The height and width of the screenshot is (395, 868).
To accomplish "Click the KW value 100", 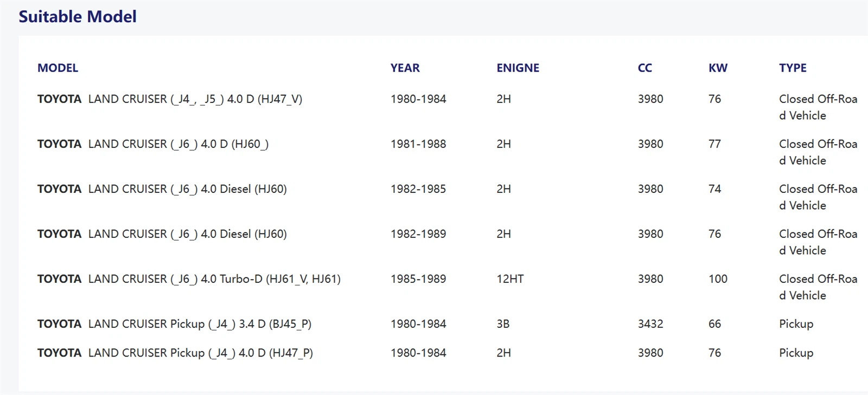I will tap(718, 279).
